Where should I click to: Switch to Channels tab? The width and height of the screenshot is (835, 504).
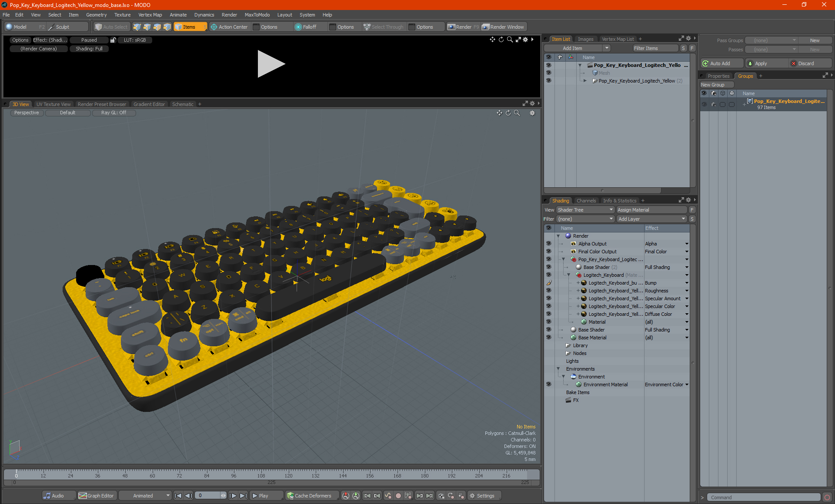pos(586,201)
